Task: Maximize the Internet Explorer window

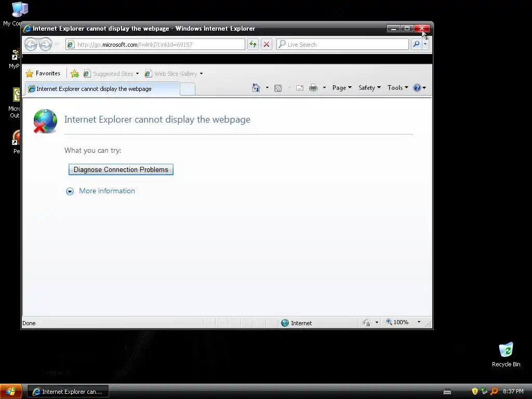Action: [x=407, y=29]
